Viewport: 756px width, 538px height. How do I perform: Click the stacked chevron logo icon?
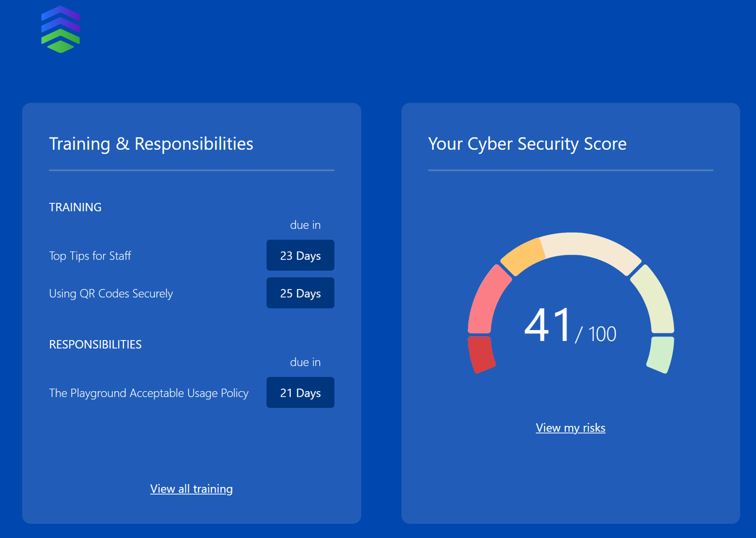pos(61,29)
